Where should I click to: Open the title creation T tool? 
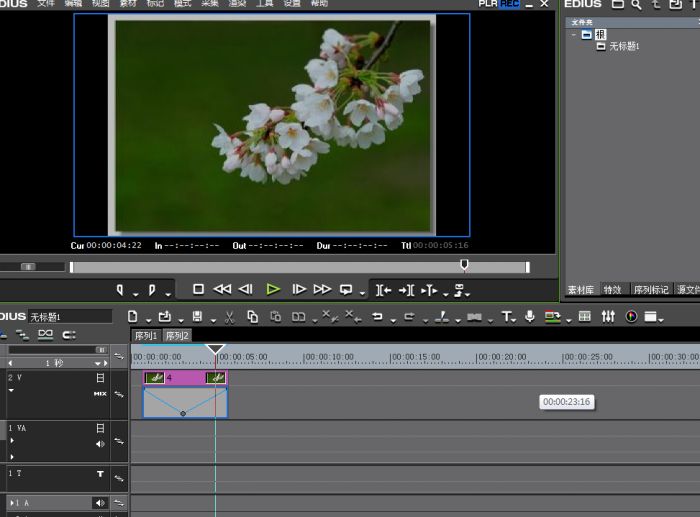coord(507,317)
